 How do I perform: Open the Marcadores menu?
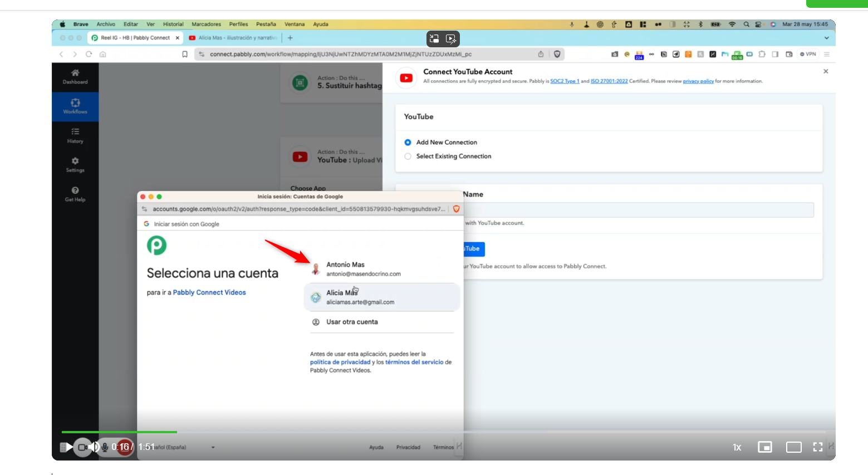coord(207,25)
